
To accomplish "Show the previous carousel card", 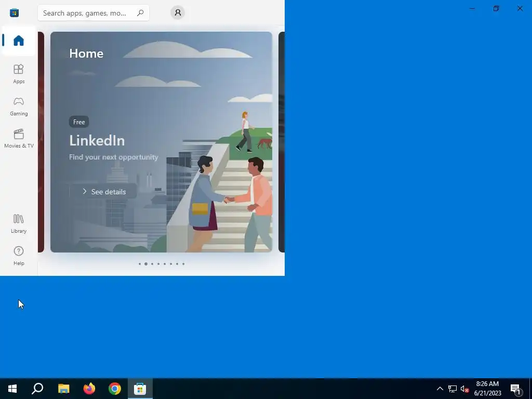I will (x=41, y=142).
